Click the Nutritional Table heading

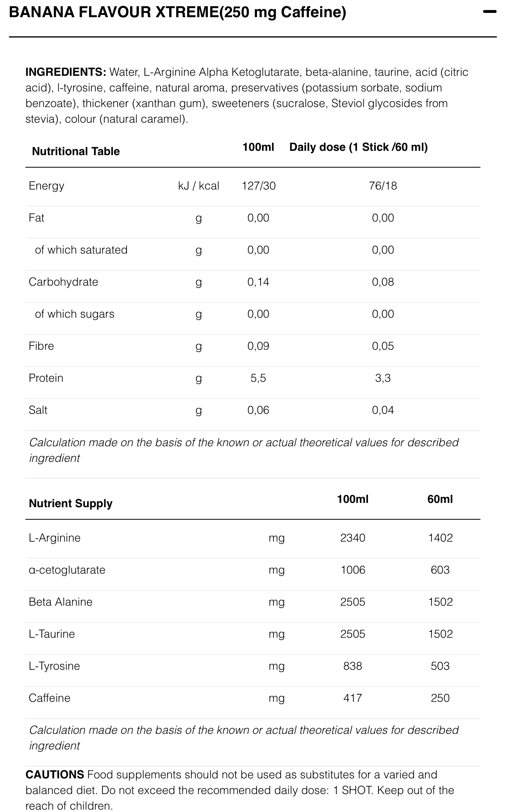coord(76,151)
